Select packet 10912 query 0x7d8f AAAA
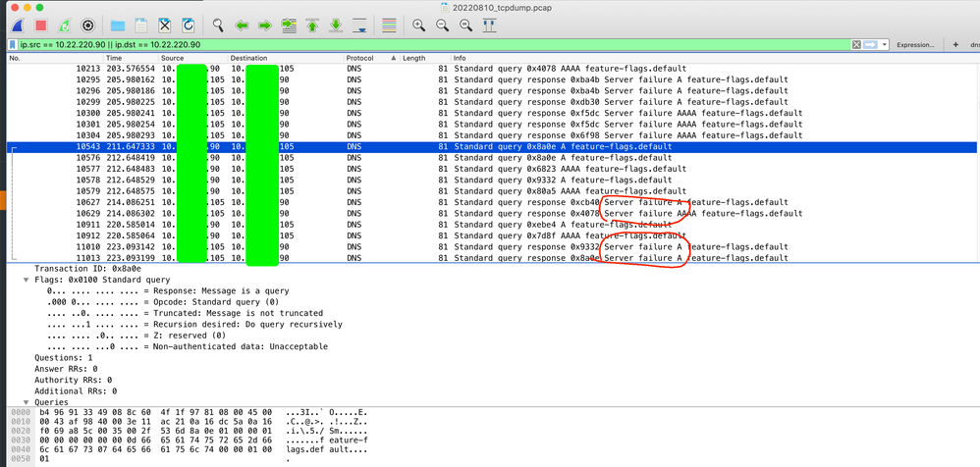This screenshot has width=980, height=467. pos(493,235)
